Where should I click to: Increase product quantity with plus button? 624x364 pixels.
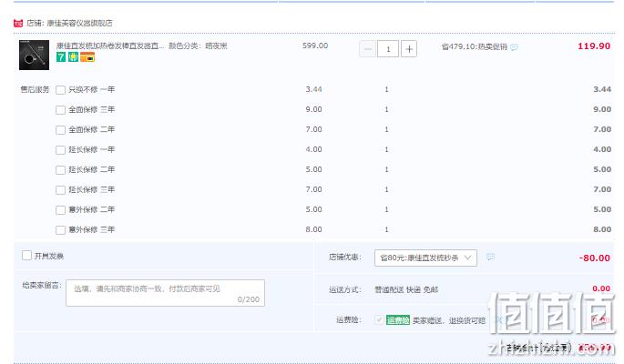click(x=409, y=49)
